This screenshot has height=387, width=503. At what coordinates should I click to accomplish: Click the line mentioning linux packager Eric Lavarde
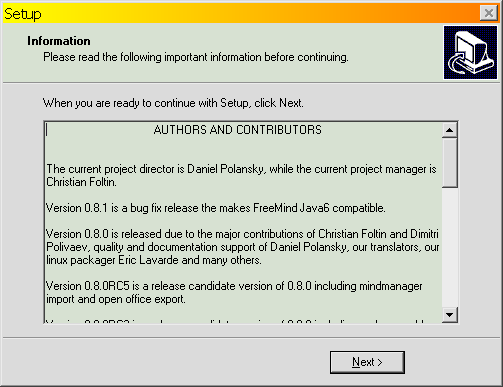point(154,260)
